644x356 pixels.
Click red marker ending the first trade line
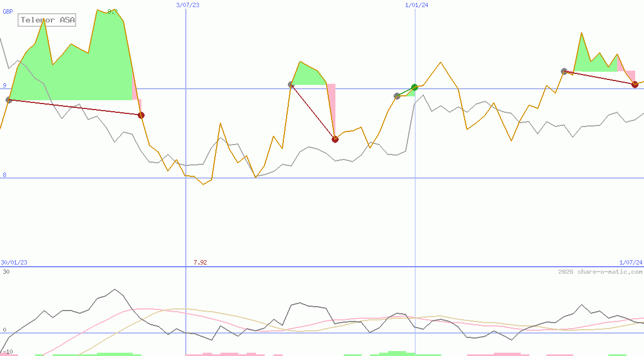141,115
